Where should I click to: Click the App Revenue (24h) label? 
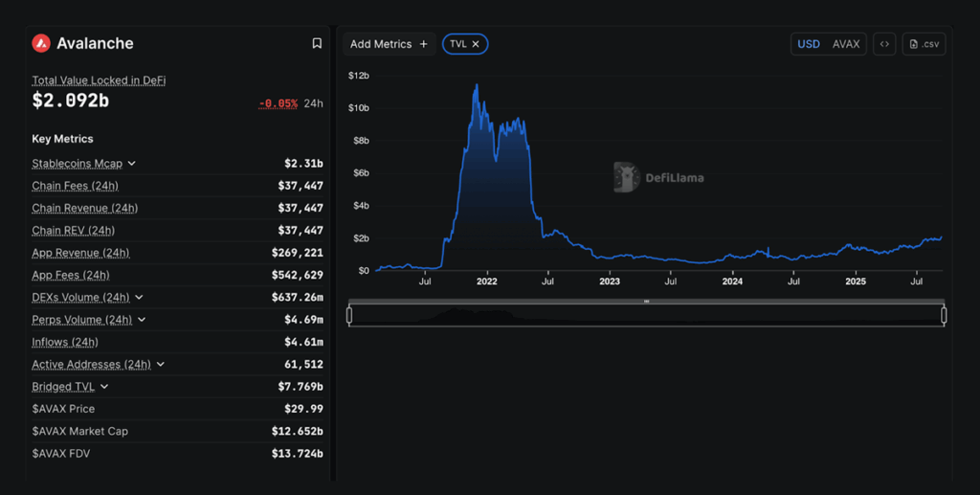[x=80, y=253]
